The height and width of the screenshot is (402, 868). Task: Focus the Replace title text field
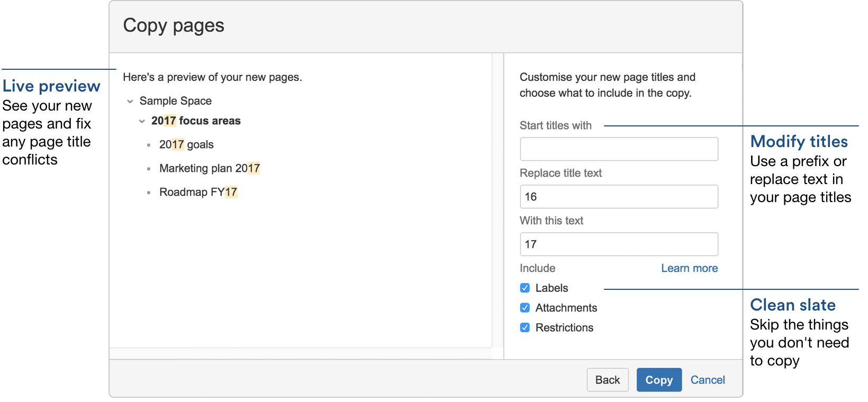point(619,197)
